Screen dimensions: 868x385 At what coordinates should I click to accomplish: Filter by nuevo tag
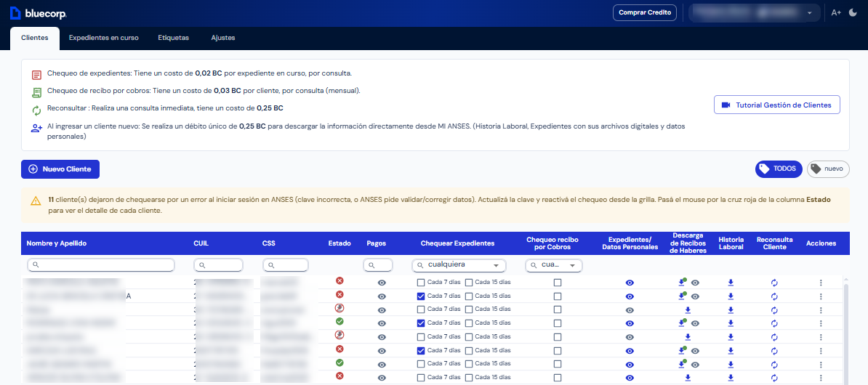pos(828,169)
